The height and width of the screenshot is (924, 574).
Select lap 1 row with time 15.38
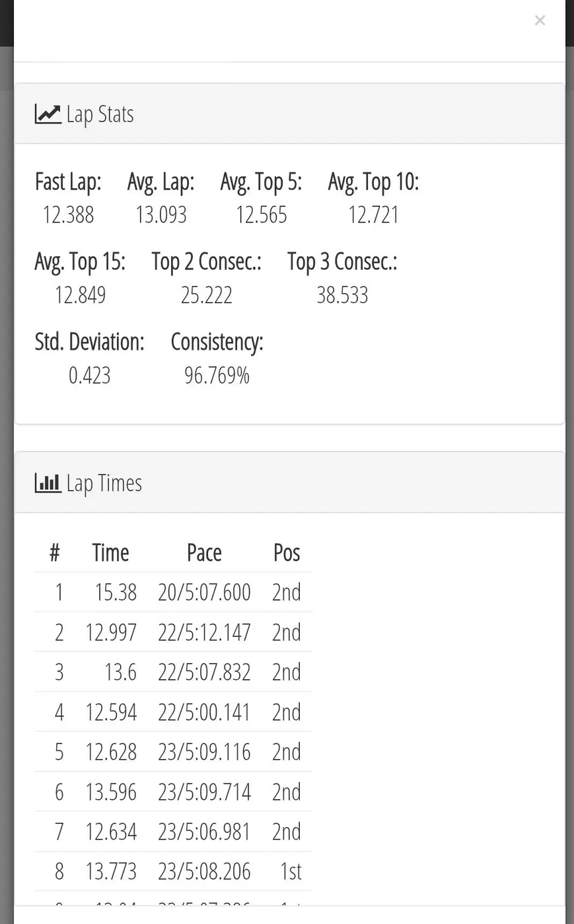point(173,592)
